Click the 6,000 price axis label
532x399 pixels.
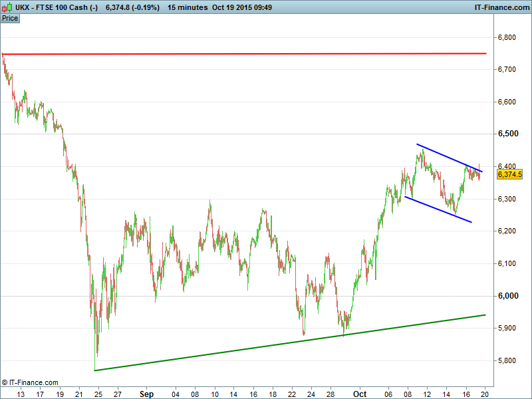pos(508,296)
